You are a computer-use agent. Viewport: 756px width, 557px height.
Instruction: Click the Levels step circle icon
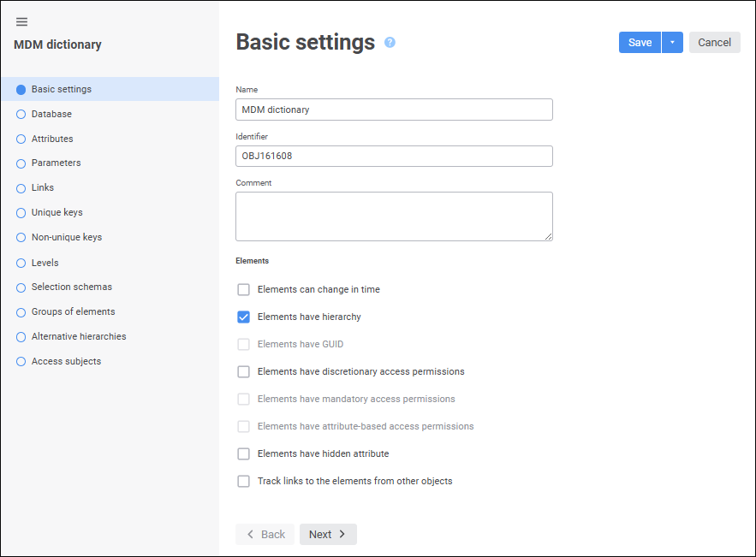(x=21, y=263)
